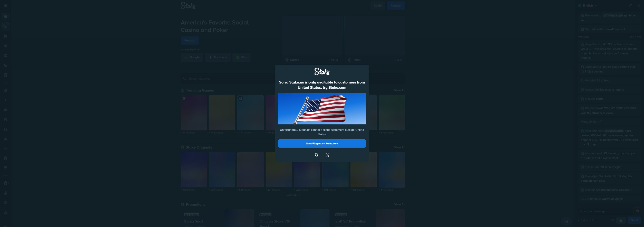Open trending game with 172 playing
This screenshot has height=227, width=644.
[x=250, y=113]
